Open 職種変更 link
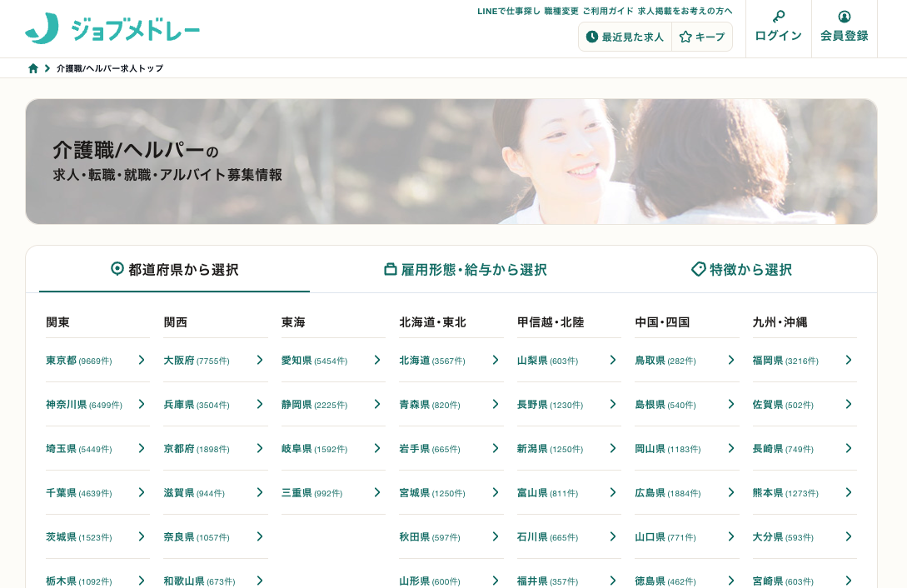This screenshot has width=907, height=588. pyautogui.click(x=561, y=11)
